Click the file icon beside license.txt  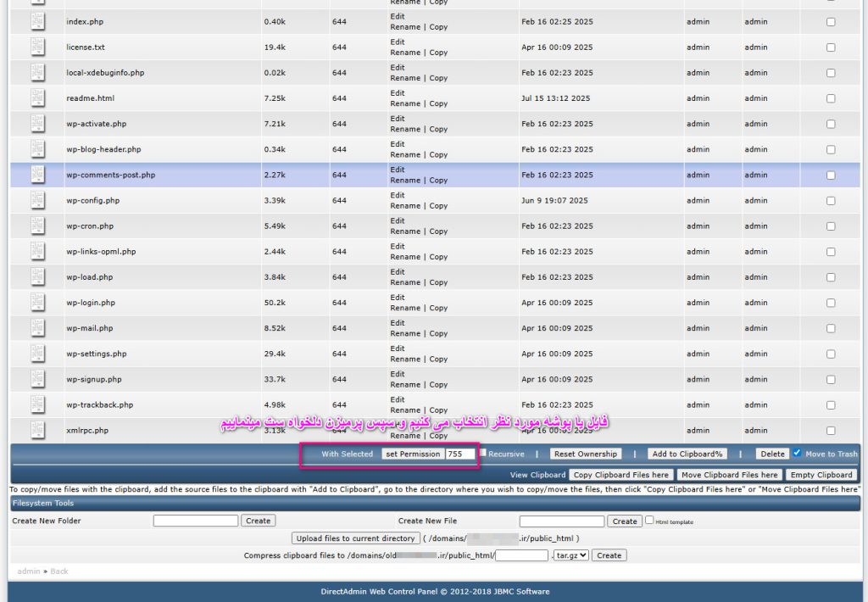coord(38,47)
